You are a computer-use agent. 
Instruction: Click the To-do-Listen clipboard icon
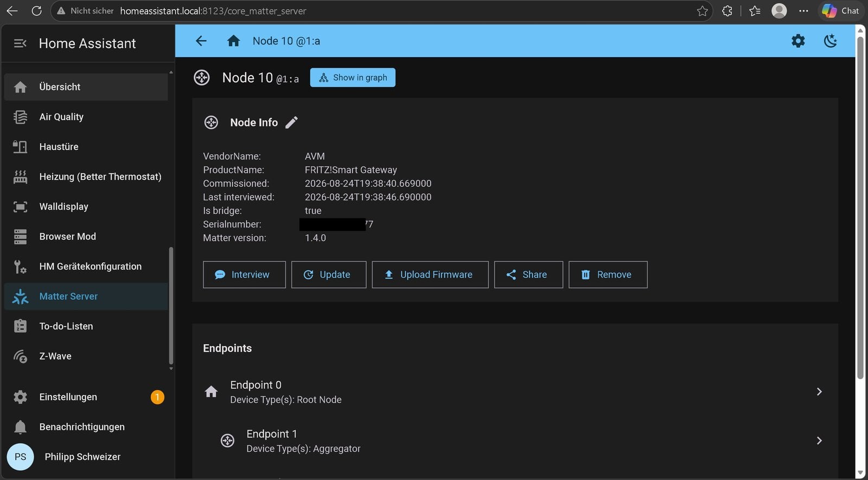click(20, 326)
